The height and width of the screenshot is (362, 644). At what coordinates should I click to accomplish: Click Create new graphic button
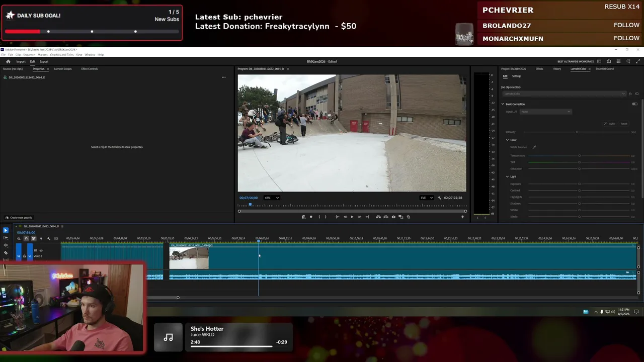19,218
